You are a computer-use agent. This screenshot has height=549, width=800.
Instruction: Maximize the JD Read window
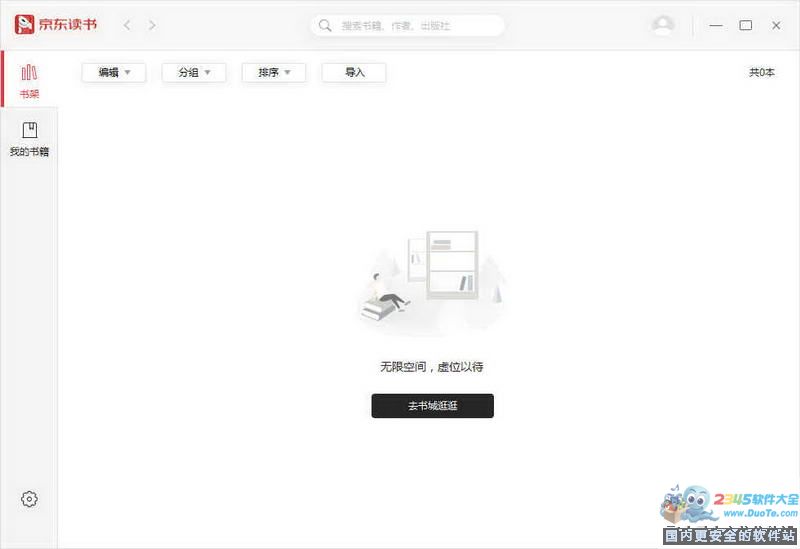point(745,25)
